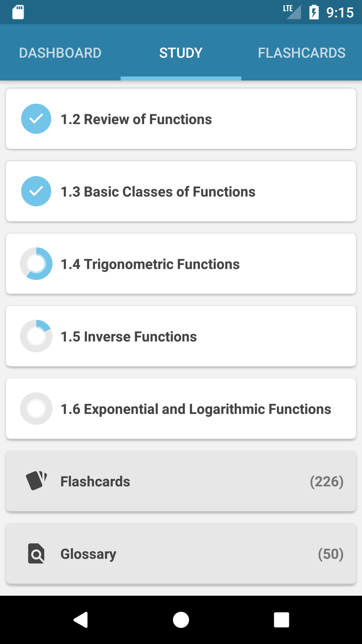Tap the completed checkmark for 1.2 Review of Functions

click(x=36, y=119)
